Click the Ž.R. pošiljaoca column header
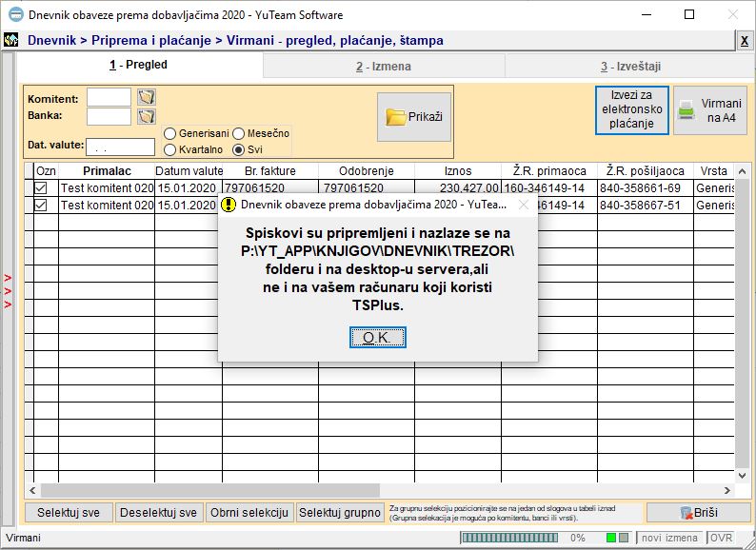This screenshot has width=756, height=550. [x=646, y=171]
